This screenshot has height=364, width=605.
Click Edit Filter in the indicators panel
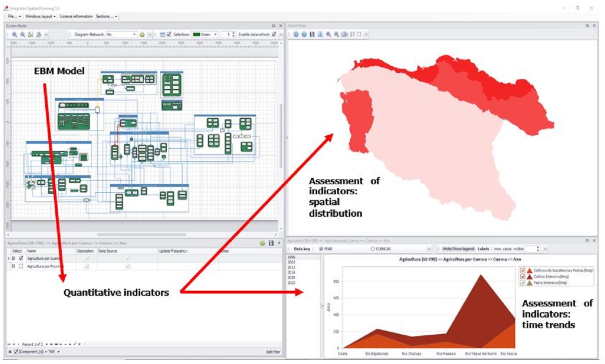click(x=273, y=352)
